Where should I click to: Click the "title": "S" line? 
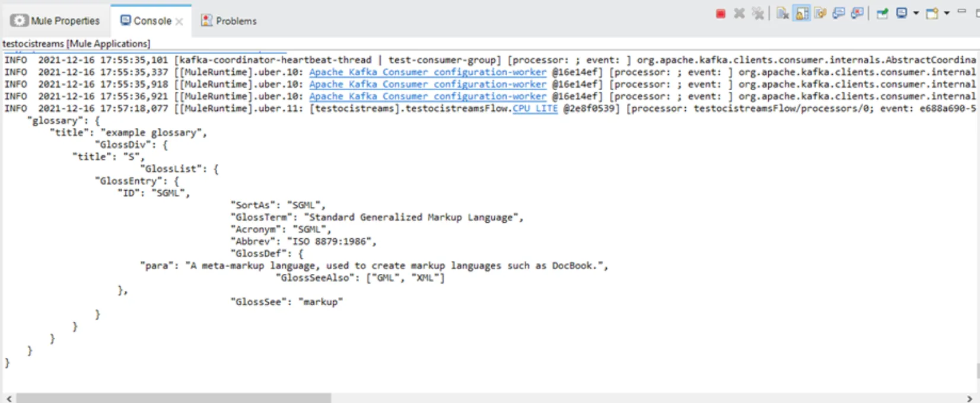pyautogui.click(x=109, y=156)
